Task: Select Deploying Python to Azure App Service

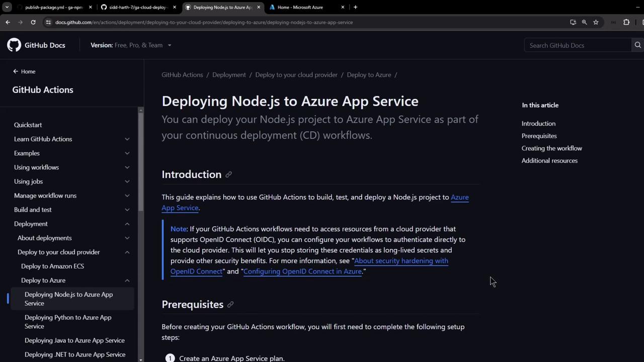Action: coord(68,322)
